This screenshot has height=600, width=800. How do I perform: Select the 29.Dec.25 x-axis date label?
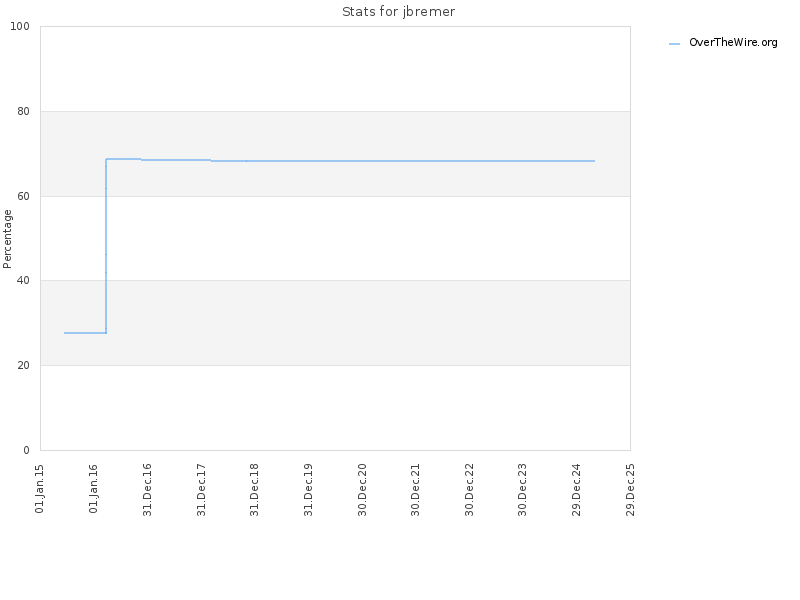click(630, 490)
